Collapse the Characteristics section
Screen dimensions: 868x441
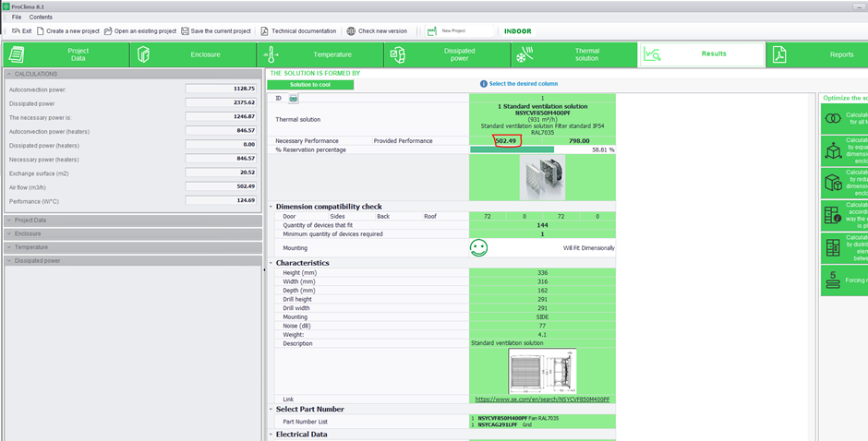271,263
